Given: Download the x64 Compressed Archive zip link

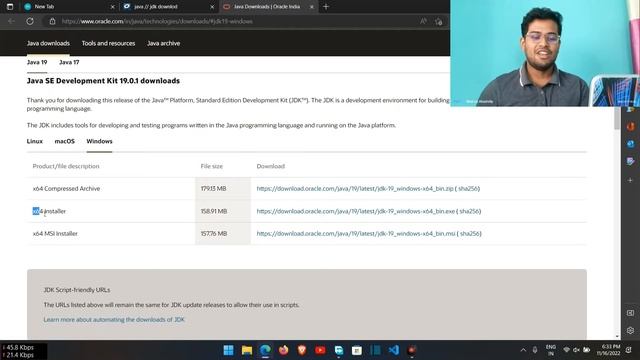Looking at the screenshot, I should (x=355, y=189).
